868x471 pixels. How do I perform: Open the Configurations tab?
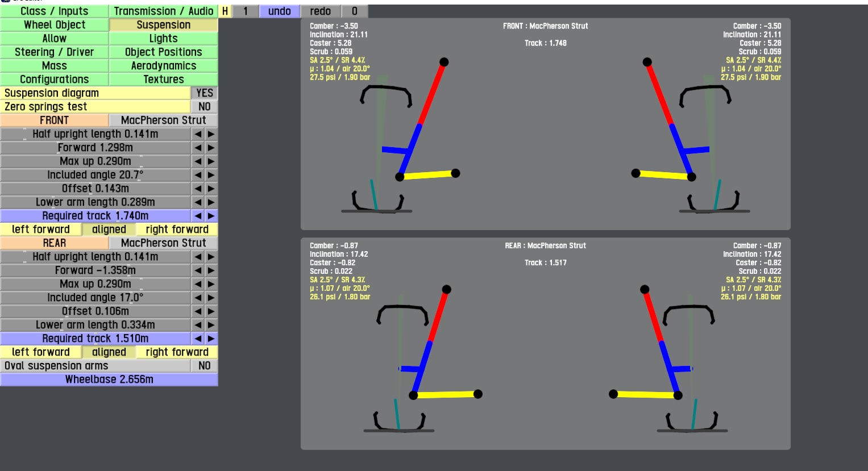(x=55, y=80)
